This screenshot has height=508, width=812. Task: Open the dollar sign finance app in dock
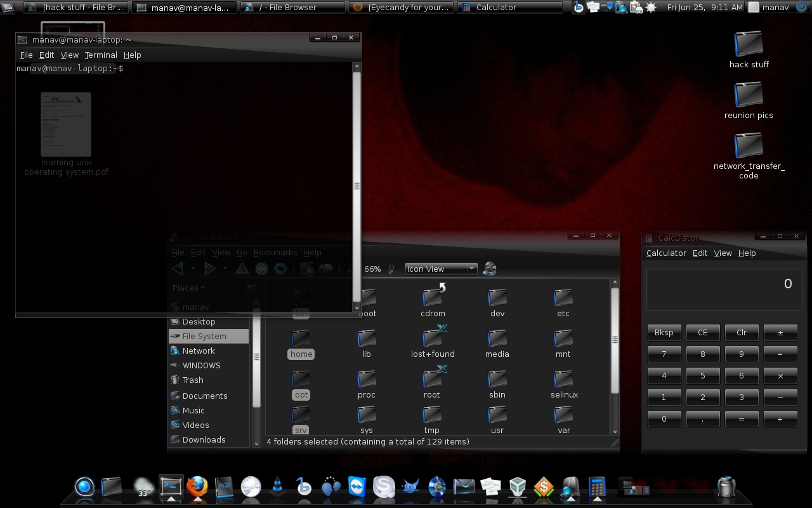click(x=544, y=487)
